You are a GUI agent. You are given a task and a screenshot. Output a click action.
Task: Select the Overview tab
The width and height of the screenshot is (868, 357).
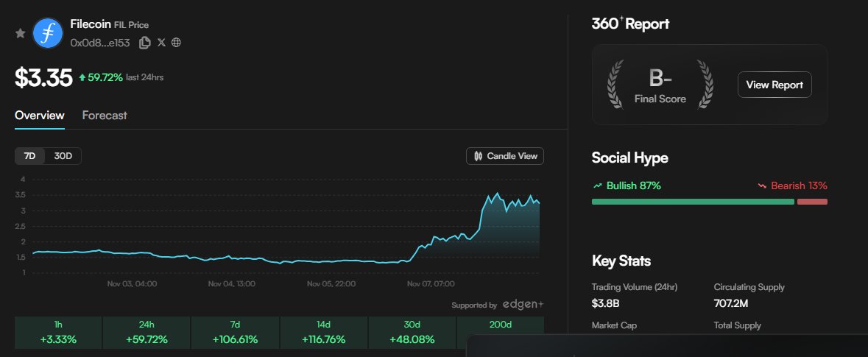(x=40, y=116)
